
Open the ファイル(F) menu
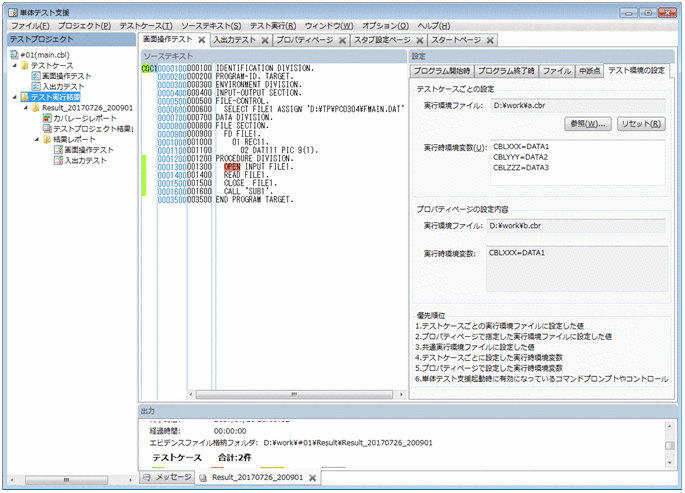coord(30,26)
